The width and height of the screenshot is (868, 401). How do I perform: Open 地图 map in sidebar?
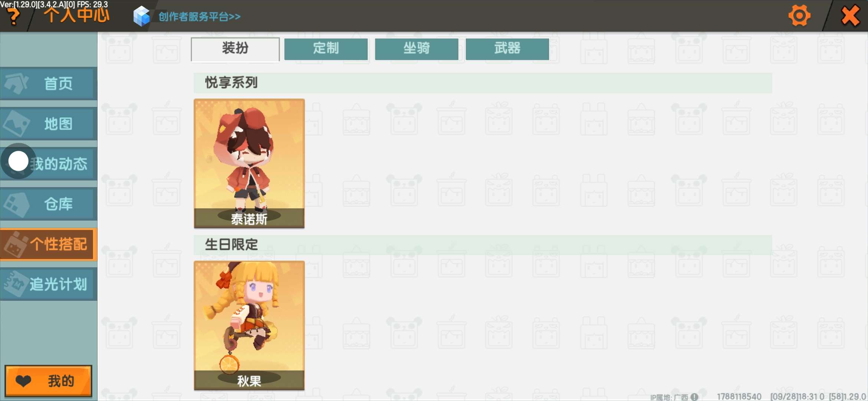(x=49, y=124)
